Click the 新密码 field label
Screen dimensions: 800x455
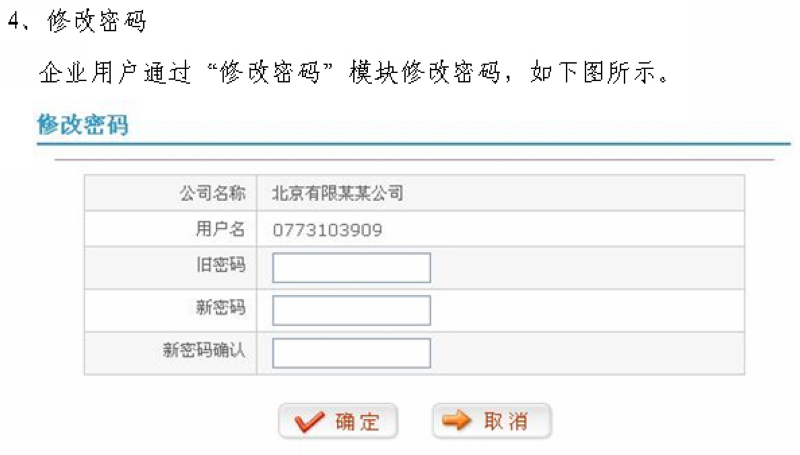(x=220, y=308)
